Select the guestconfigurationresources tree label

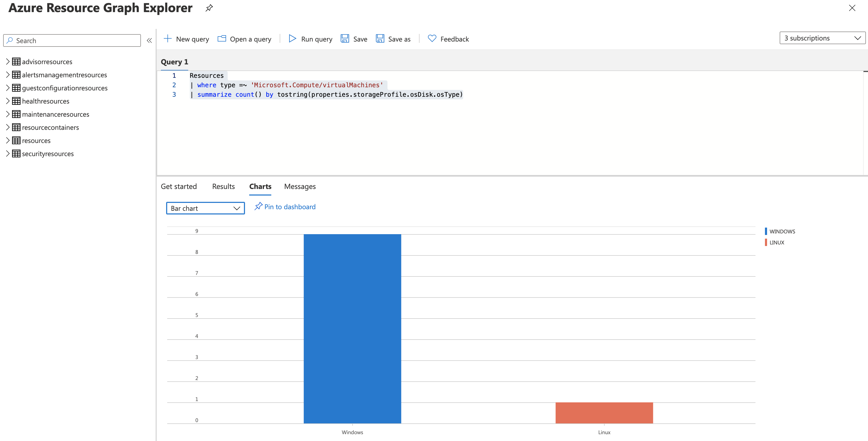pyautogui.click(x=65, y=88)
